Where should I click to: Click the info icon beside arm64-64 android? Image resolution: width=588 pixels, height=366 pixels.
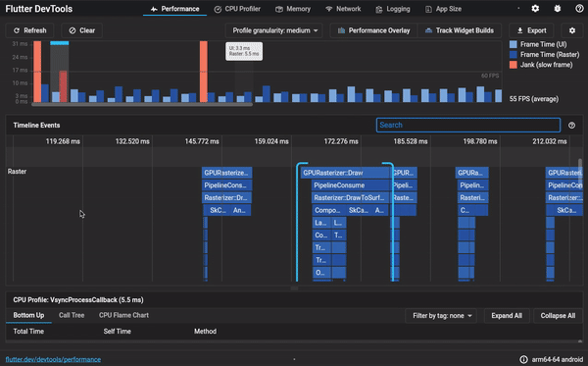point(523,359)
